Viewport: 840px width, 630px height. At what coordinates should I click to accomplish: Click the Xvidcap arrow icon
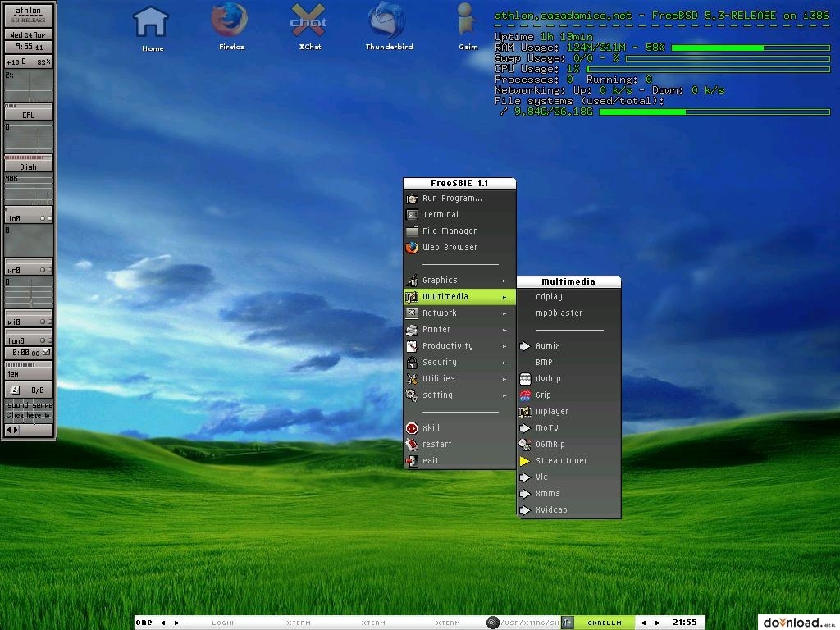coord(525,510)
